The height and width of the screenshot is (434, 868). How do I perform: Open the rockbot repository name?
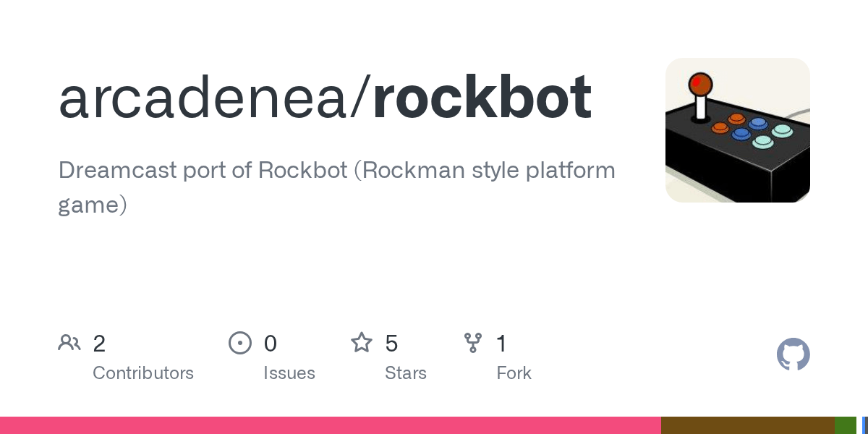(x=482, y=98)
